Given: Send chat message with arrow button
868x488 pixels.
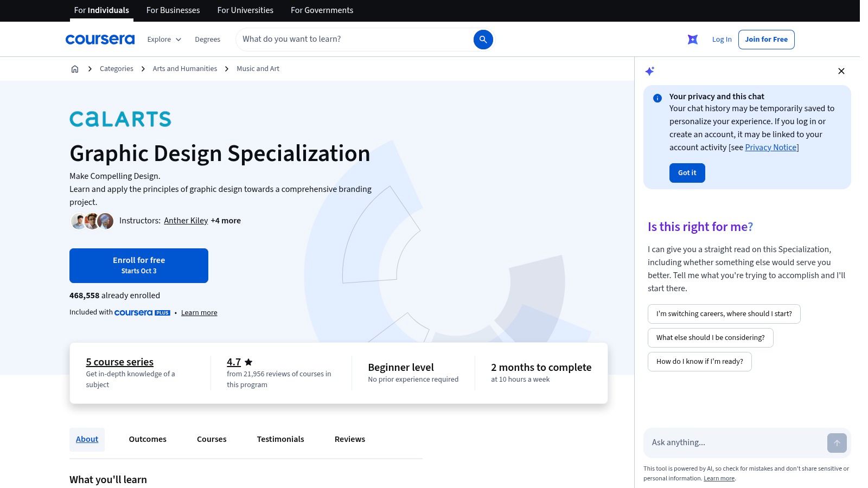Looking at the screenshot, I should [837, 443].
